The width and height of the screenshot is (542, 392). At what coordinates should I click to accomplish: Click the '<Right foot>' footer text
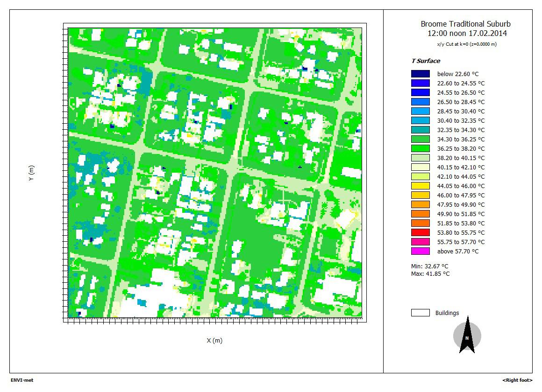point(517,380)
